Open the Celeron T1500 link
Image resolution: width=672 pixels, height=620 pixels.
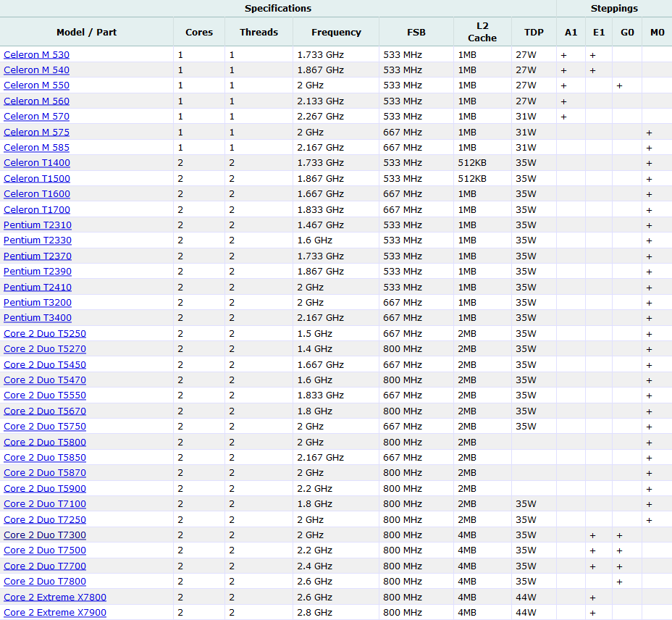37,178
